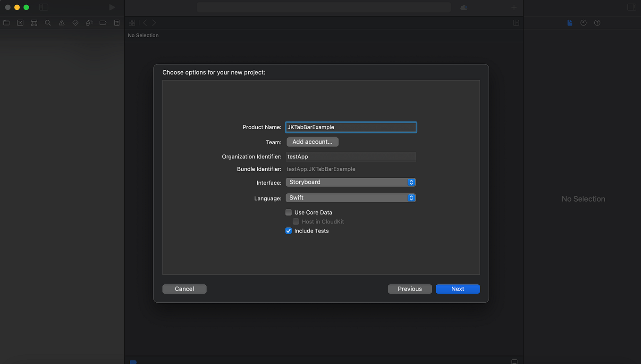Disable the Include Tests checkbox
Image resolution: width=641 pixels, height=364 pixels.
tap(288, 231)
